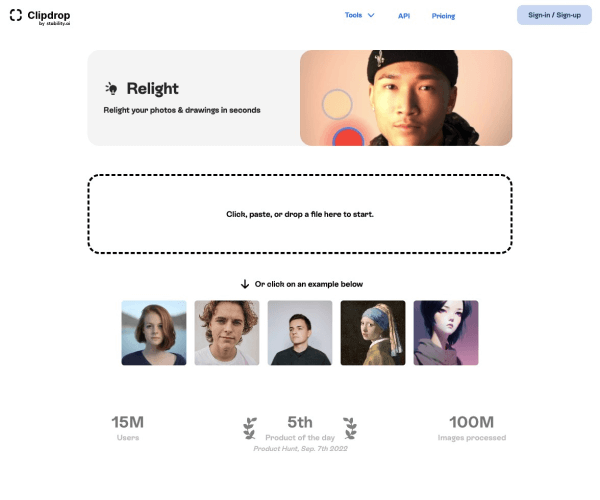Click the down arrow icon beside example text
The image size is (600, 500).
click(245, 284)
